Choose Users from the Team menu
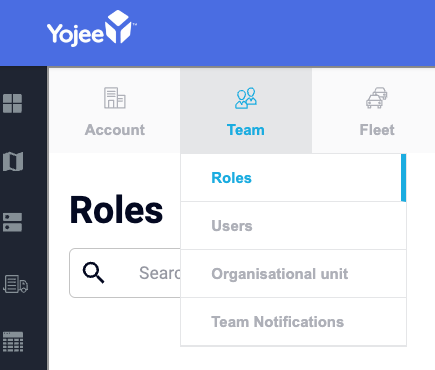 [x=293, y=226]
